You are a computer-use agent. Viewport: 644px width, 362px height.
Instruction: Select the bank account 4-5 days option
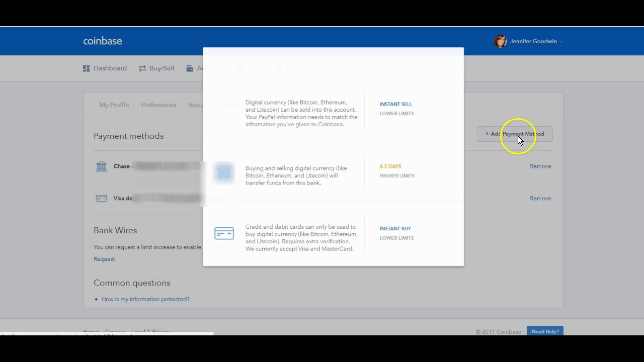[x=333, y=171]
